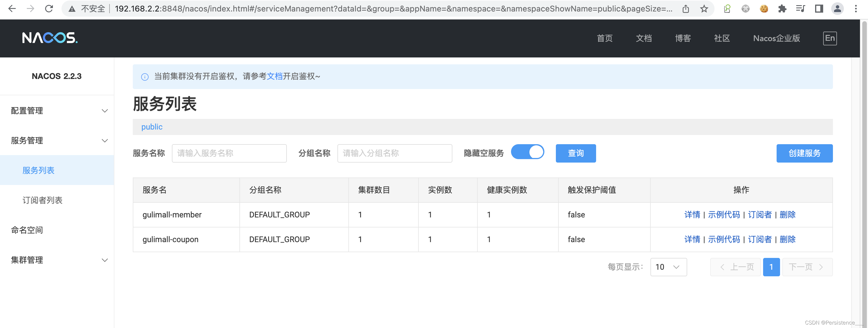Image resolution: width=868 pixels, height=328 pixels.
Task: Click the bookmark star icon
Action: [704, 9]
